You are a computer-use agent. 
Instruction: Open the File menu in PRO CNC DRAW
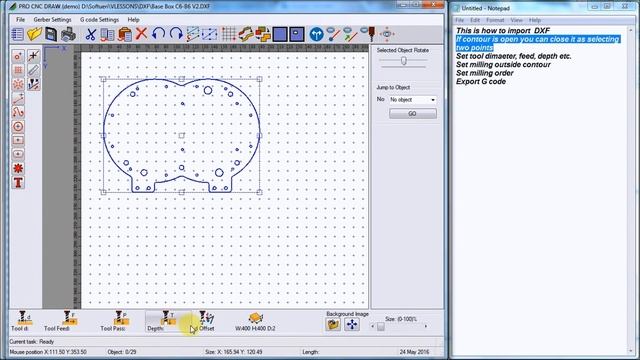pos(20,20)
